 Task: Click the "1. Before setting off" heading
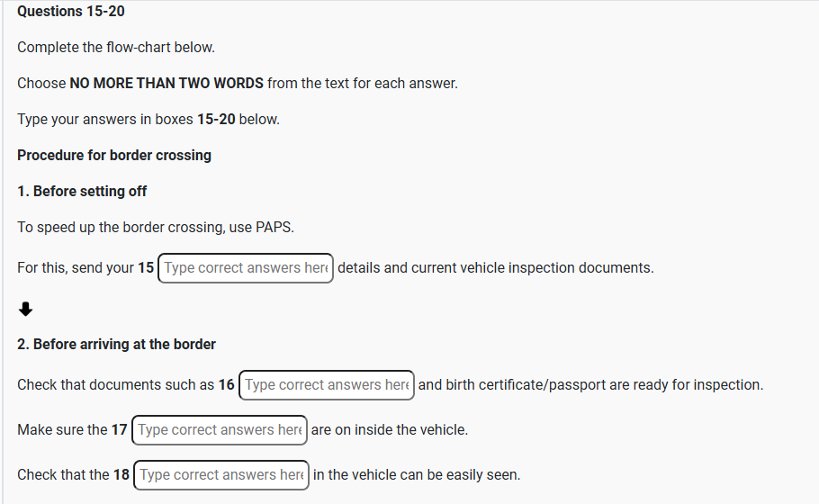pyautogui.click(x=82, y=191)
